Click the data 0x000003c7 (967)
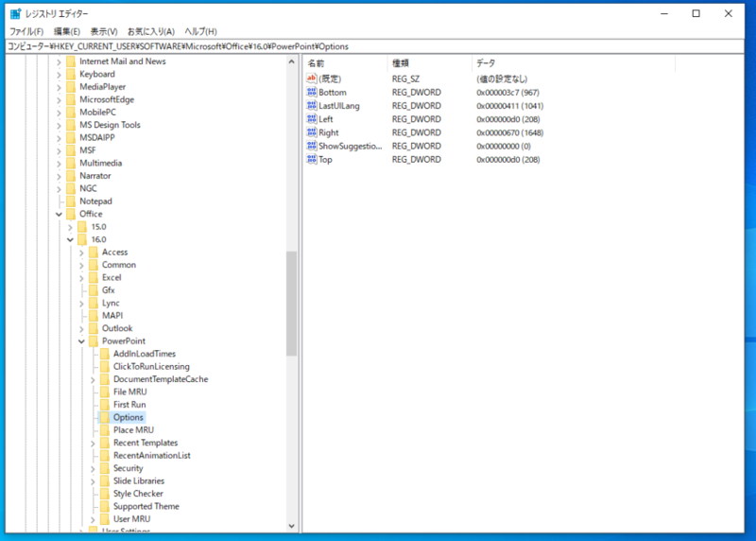756x541 pixels. pyautogui.click(x=507, y=92)
